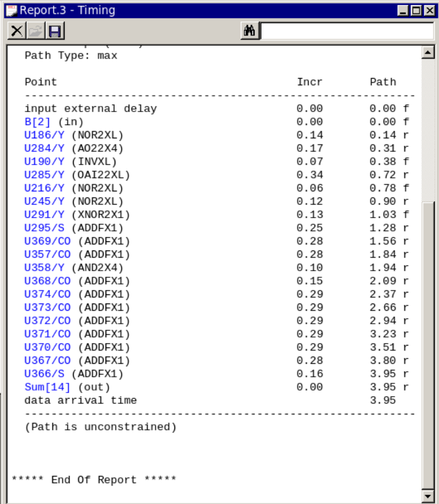
Task: Click the (AO22X4) cell type text
Action: coord(98,148)
